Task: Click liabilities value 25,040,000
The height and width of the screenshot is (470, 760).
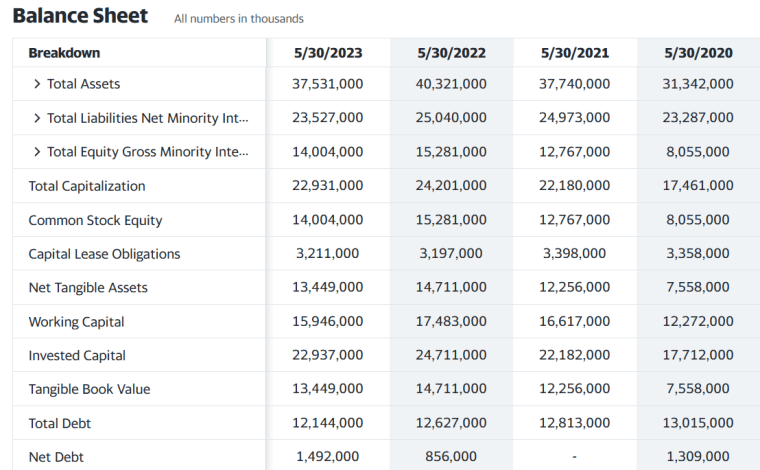Action: [451, 118]
